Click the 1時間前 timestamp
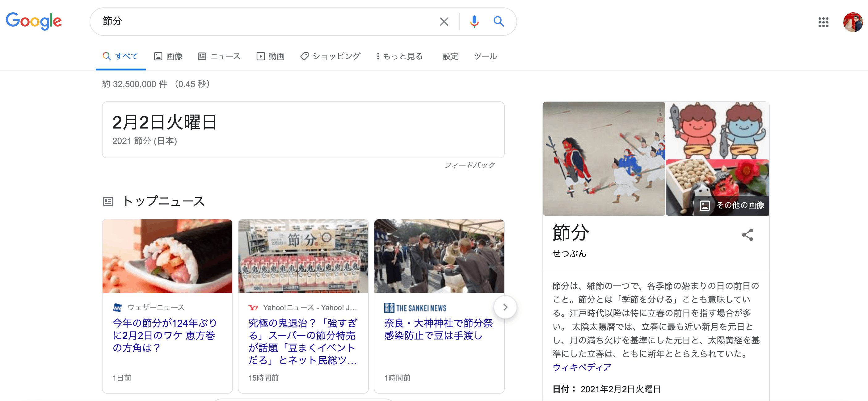 (397, 378)
